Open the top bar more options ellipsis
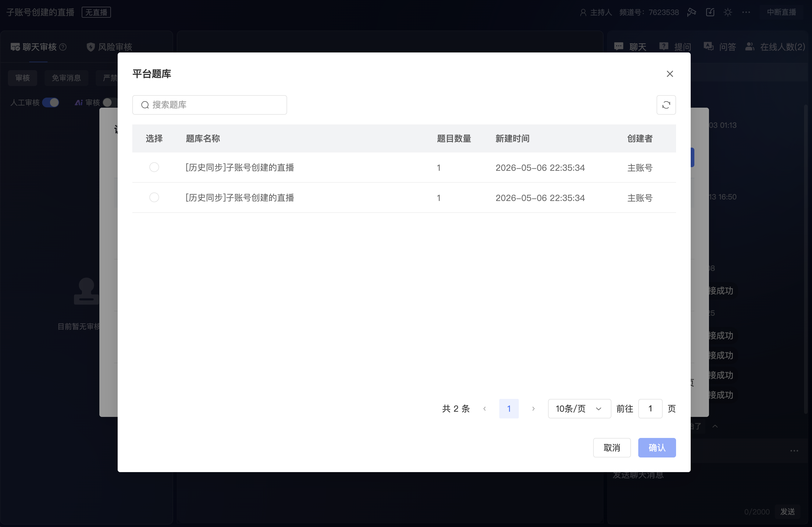 (746, 12)
